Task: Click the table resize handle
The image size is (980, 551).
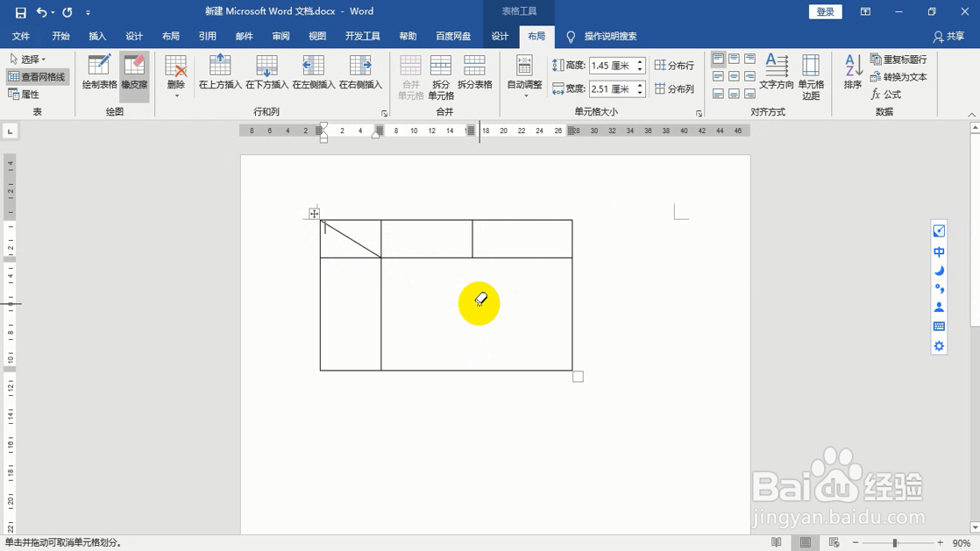Action: (x=579, y=377)
